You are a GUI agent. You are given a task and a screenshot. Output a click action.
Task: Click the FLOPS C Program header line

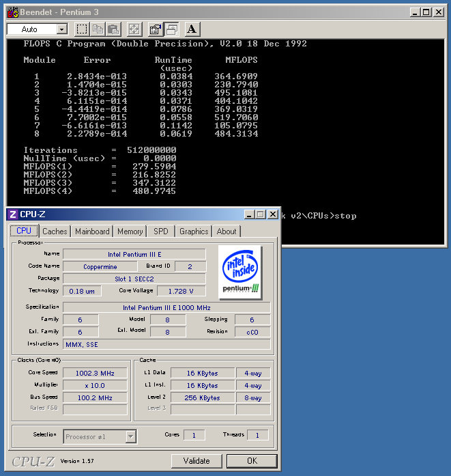pos(165,44)
